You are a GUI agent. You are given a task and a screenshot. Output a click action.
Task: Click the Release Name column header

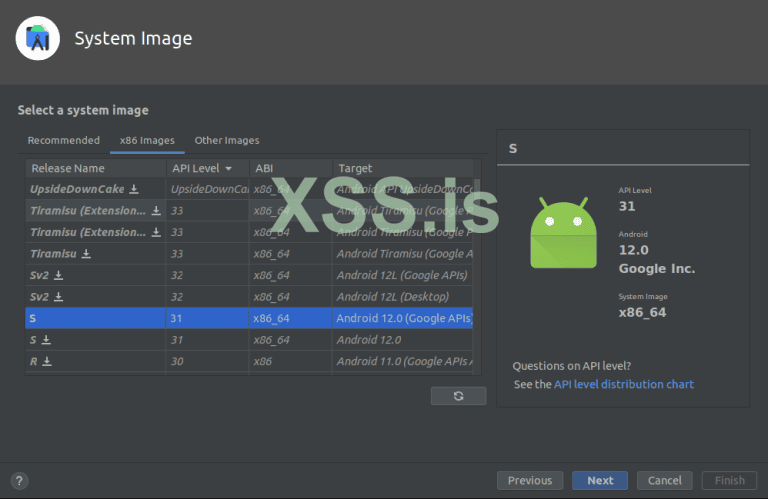click(x=68, y=168)
